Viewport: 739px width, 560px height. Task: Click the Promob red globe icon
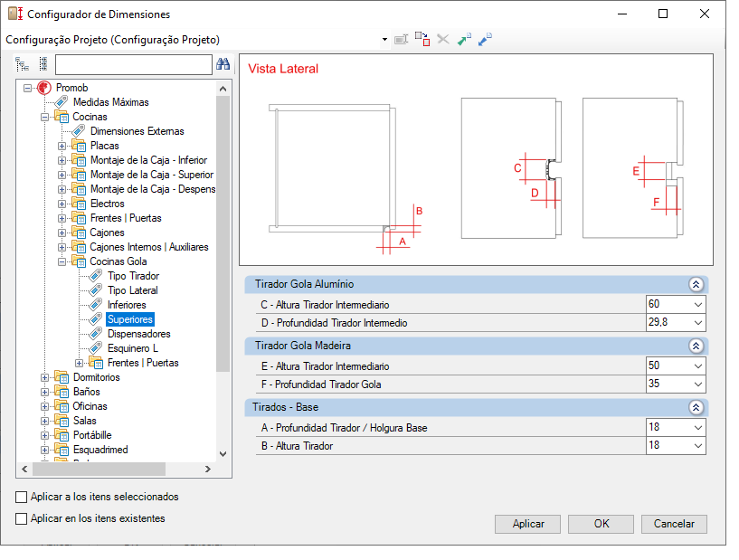click(x=44, y=88)
